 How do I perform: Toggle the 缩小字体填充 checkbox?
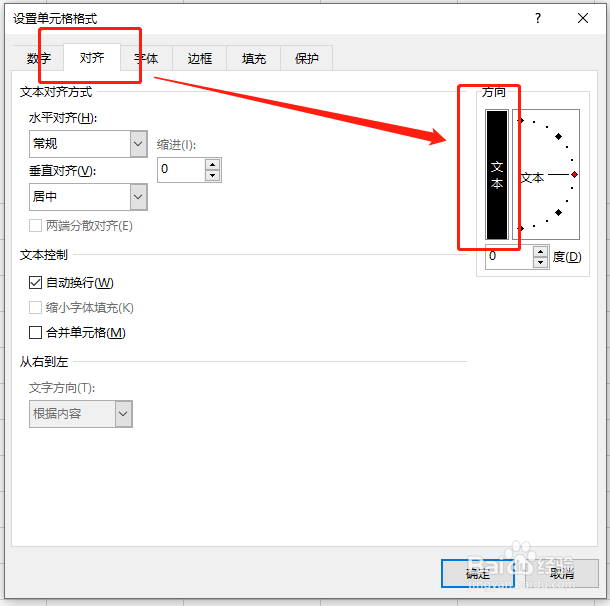[x=35, y=308]
